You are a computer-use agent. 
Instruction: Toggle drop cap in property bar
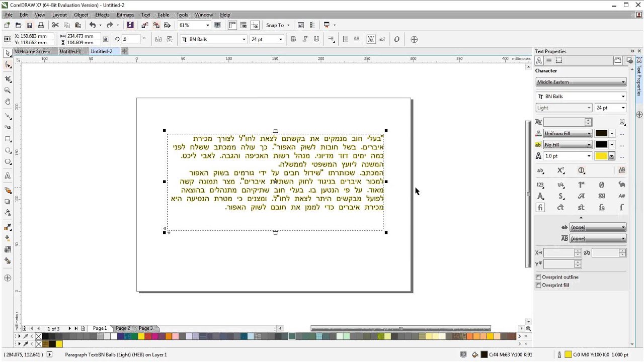(357, 39)
